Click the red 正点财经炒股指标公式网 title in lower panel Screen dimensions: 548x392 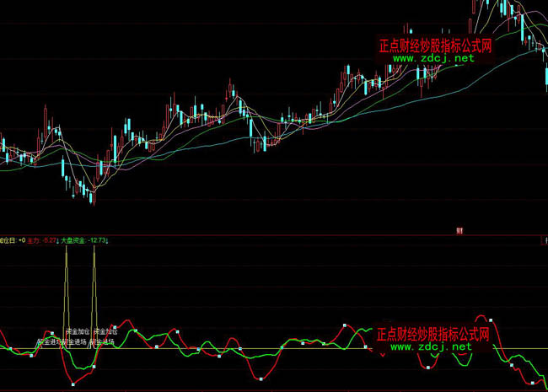[x=433, y=334]
